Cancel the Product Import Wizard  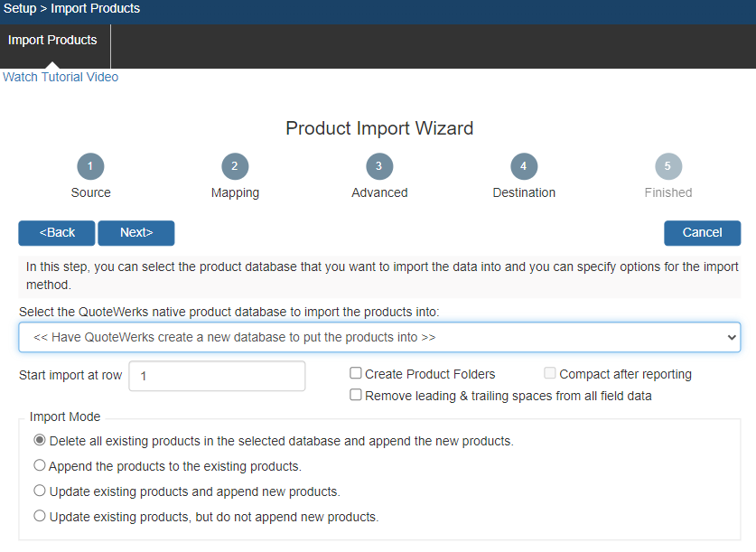[x=702, y=233]
